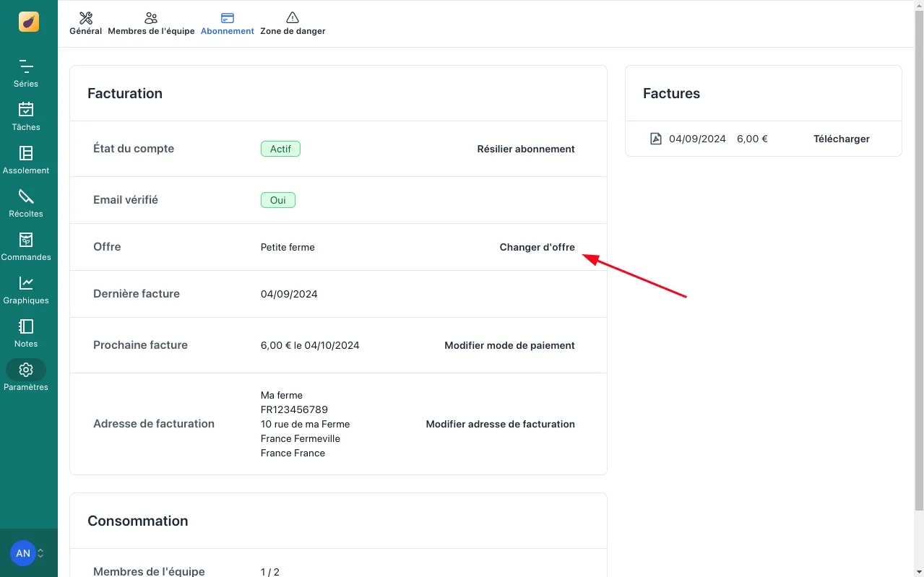The image size is (924, 577).
Task: Download the 04/09/2024 invoice via Télécharger
Action: [841, 139]
